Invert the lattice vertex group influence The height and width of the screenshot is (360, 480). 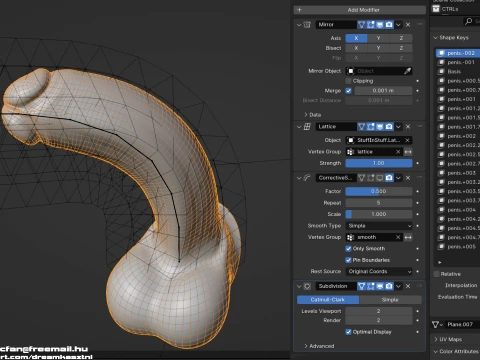[x=408, y=152]
